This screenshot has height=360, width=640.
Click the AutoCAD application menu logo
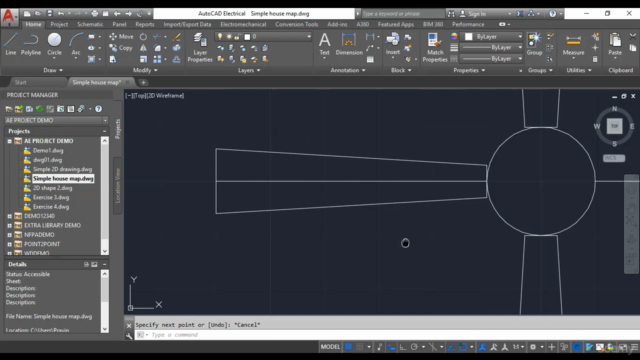pos(9,16)
